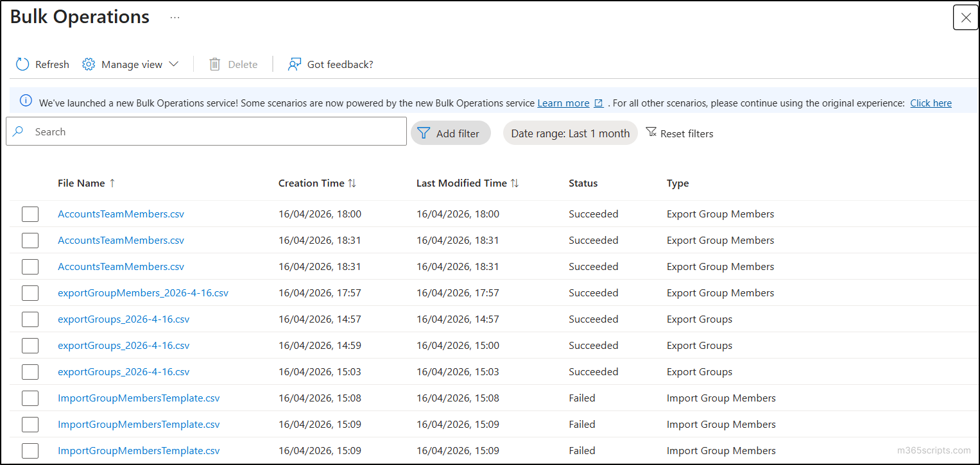Check the exportGroups row created at 14:57
Screen dimensions: 980x465
point(30,319)
